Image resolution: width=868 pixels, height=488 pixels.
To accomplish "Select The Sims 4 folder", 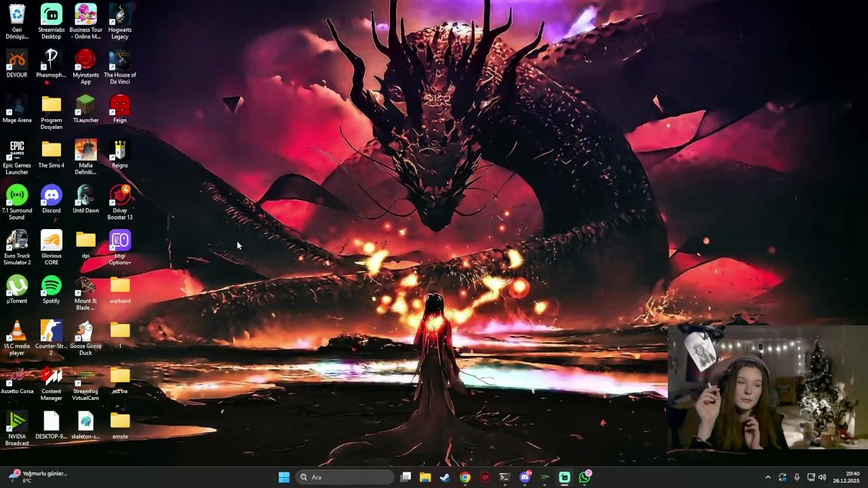I will coord(52,155).
